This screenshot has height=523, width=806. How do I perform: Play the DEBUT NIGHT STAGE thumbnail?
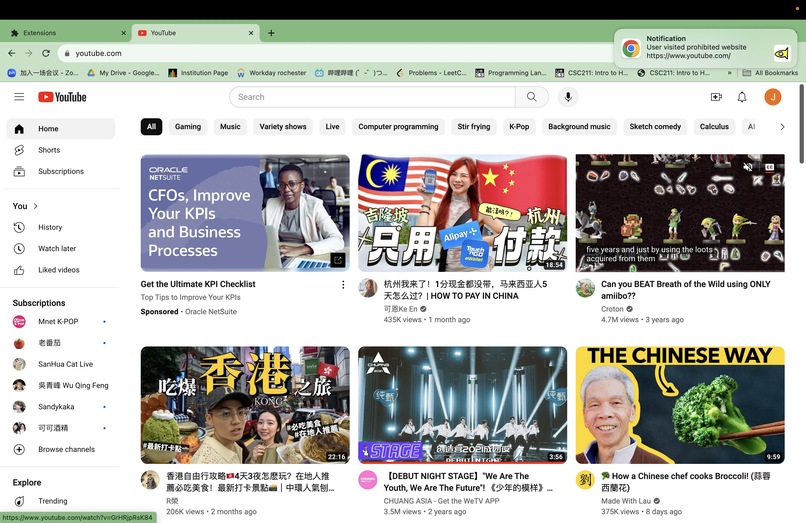pos(463,405)
